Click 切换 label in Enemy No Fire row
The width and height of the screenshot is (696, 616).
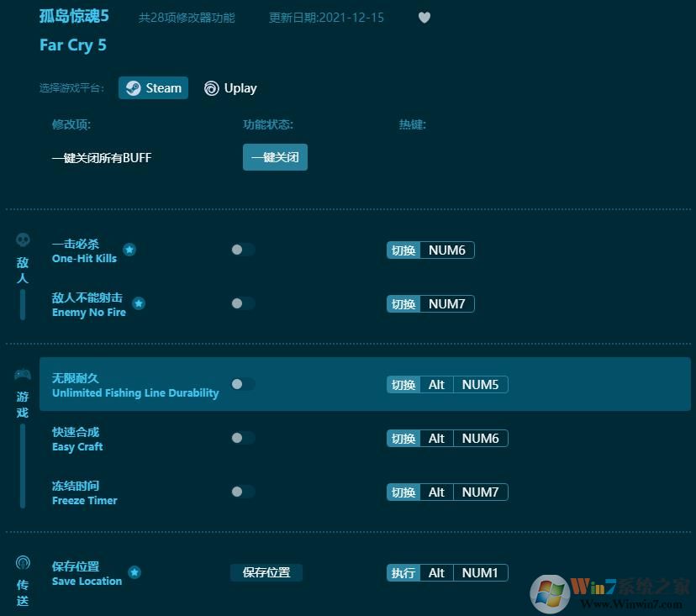[403, 304]
